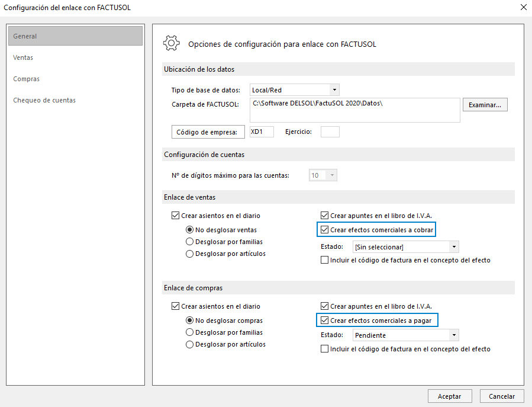Select Desglosar por familias under ventas
This screenshot has height=407, width=532.
point(224,242)
